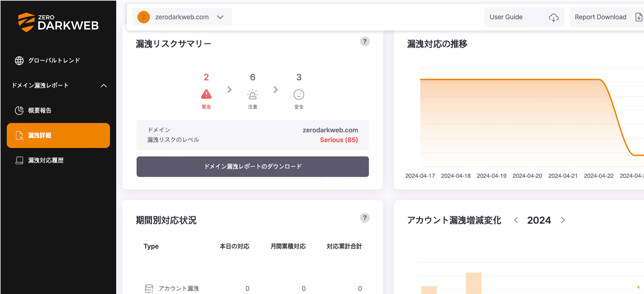Click the orange Z domain avatar

click(x=144, y=17)
